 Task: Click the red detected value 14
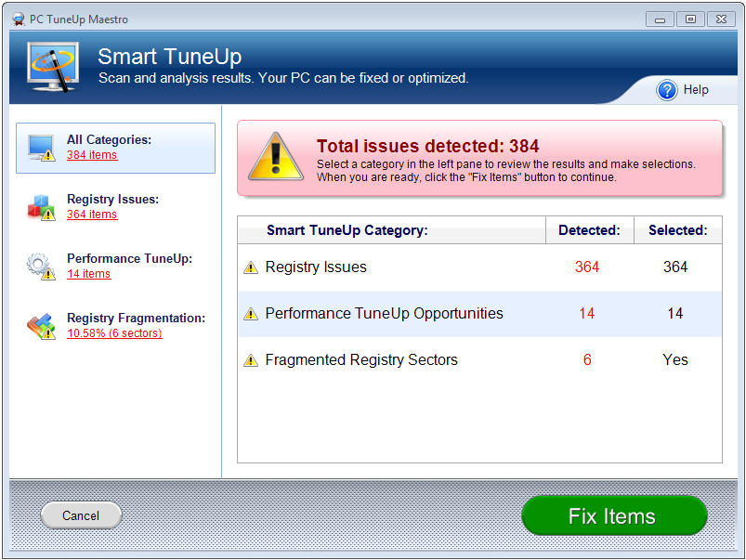tap(587, 314)
